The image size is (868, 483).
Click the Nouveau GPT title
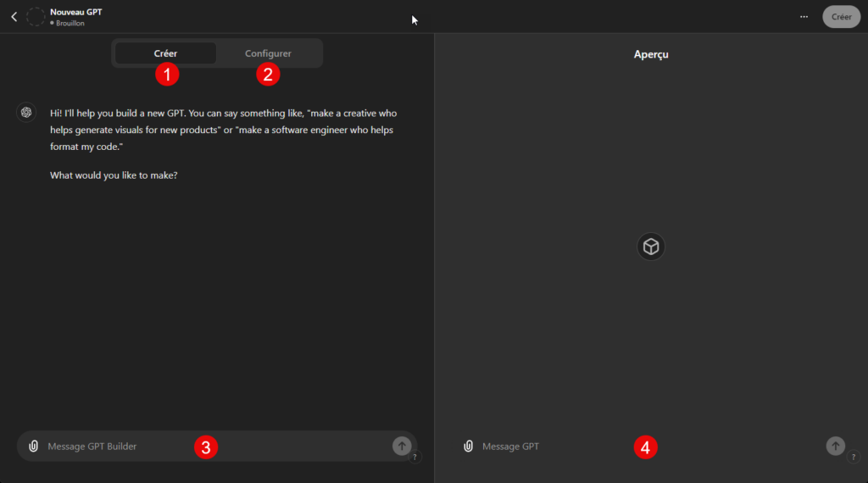pyautogui.click(x=75, y=12)
